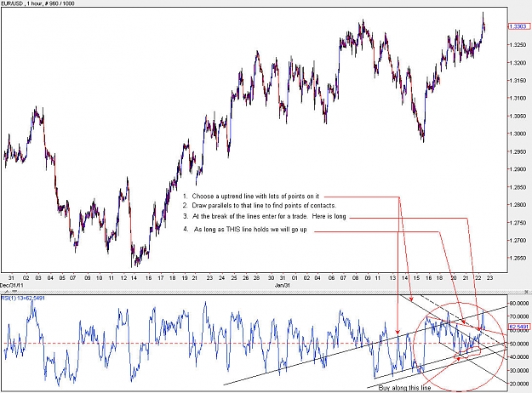
Task: Click the 1.2850 price axis label
Action: [x=518, y=187]
